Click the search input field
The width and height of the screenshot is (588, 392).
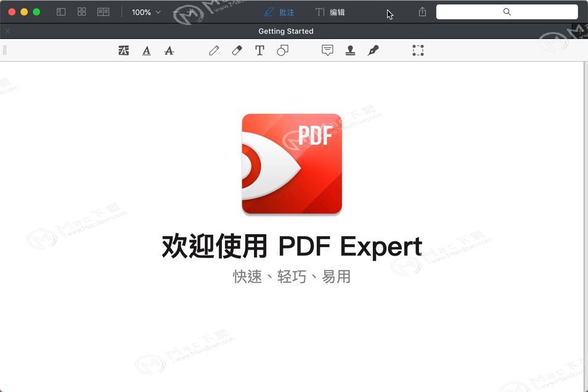point(507,12)
